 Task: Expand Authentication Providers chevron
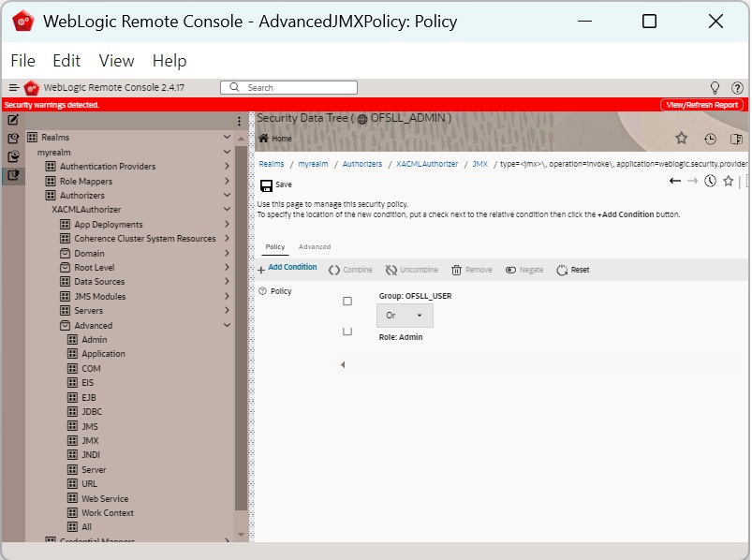coord(227,166)
